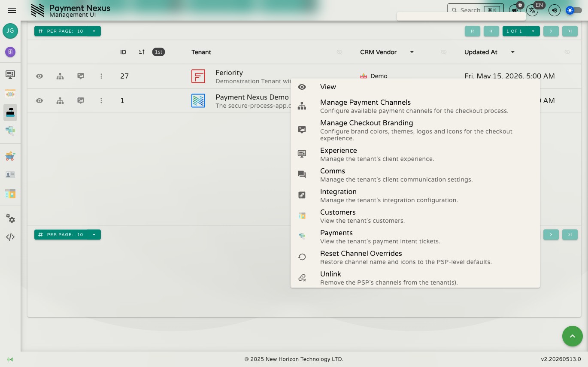Open the payment cards sidebar icon
The image size is (588, 367).
pos(10,131)
